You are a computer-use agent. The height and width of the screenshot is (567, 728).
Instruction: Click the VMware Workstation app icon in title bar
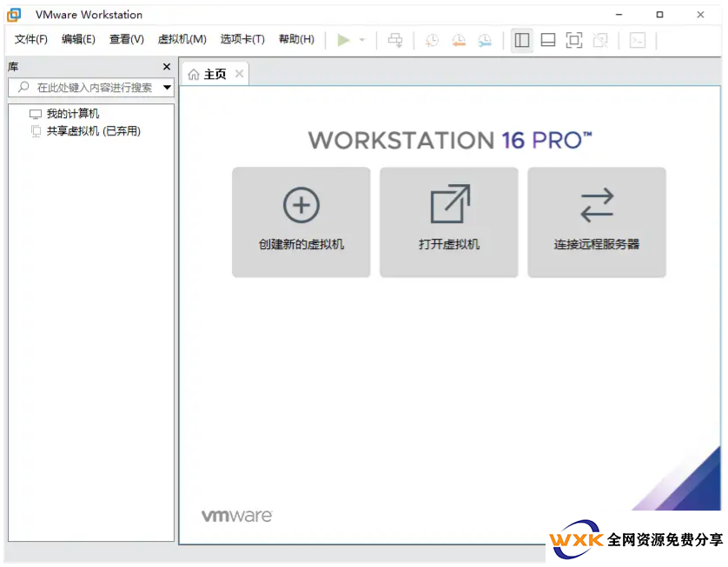coord(15,15)
